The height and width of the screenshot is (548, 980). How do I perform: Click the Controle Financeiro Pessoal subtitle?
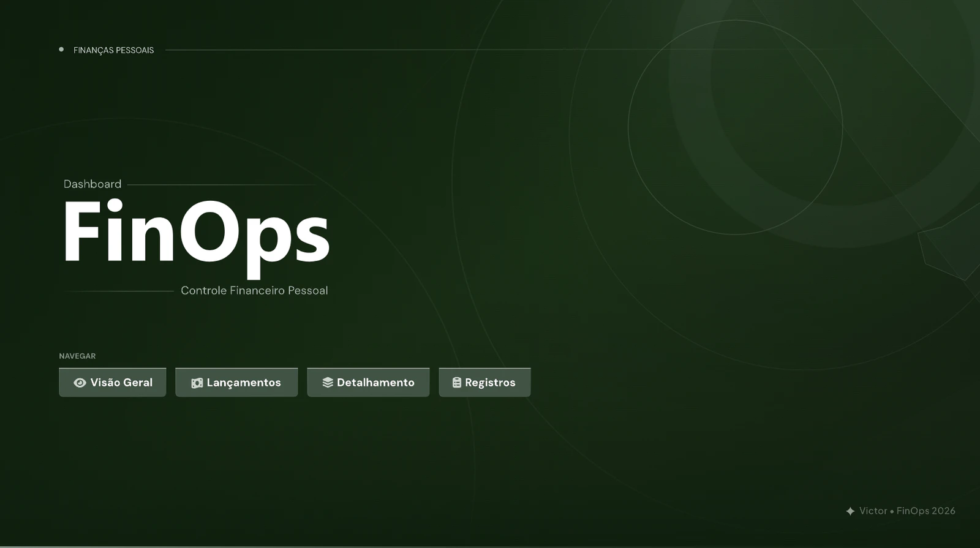coord(254,290)
